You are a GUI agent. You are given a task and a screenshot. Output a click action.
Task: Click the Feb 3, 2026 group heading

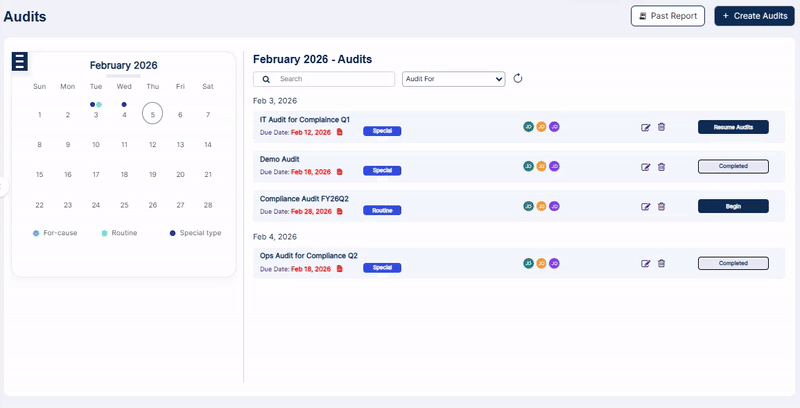coord(275,101)
